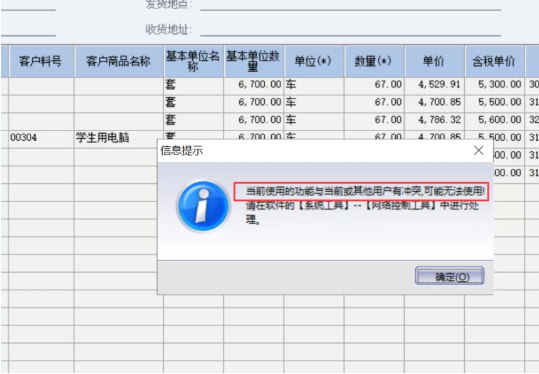This screenshot has height=374, width=539.
Task: Select the 学生用电脑 product name cell
Action: click(119, 138)
